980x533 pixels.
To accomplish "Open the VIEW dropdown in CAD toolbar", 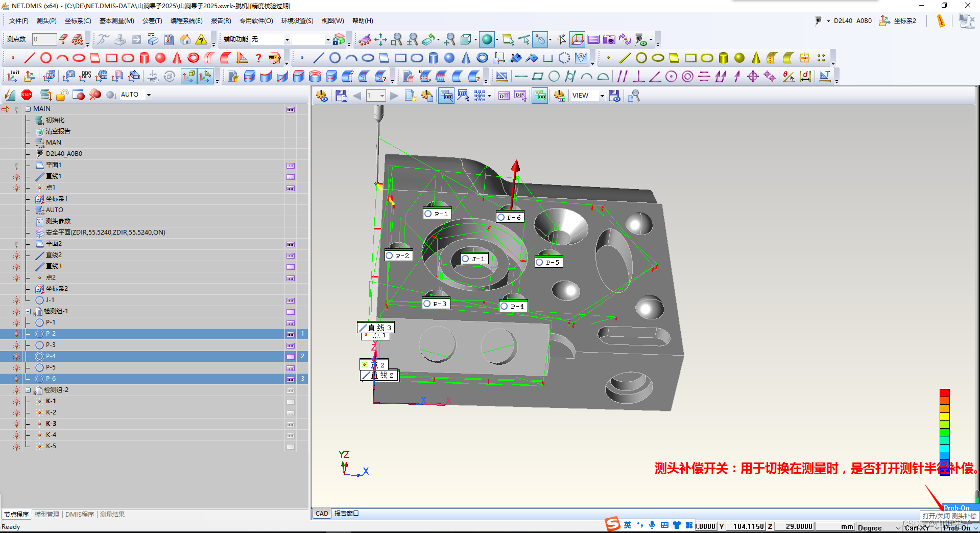I will (x=602, y=96).
